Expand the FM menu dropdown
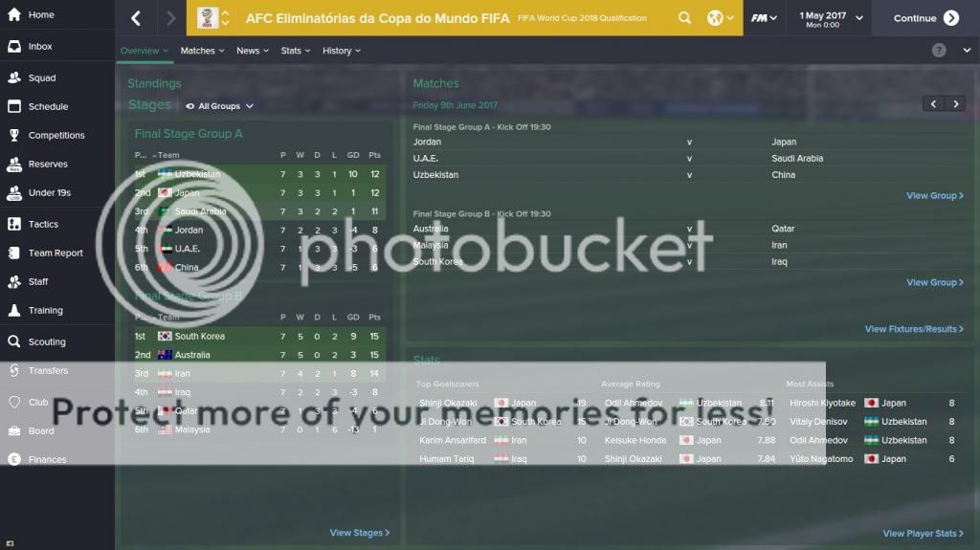 764,18
